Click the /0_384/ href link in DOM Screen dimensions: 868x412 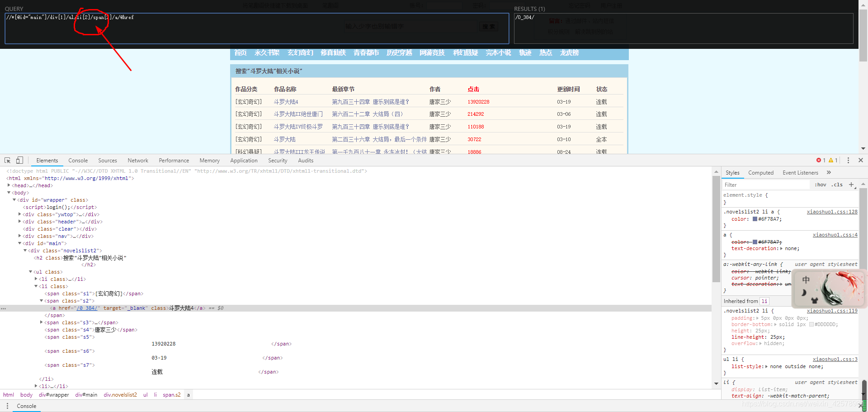(x=87, y=308)
